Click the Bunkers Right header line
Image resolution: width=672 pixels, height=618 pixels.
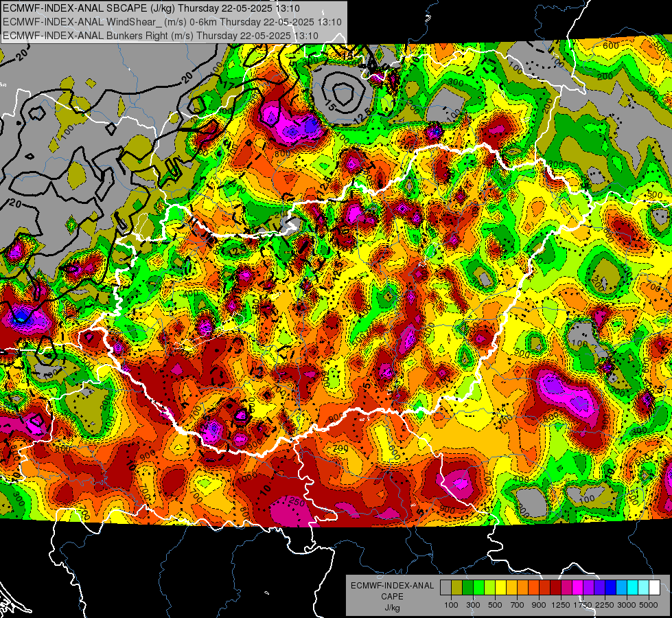click(161, 36)
